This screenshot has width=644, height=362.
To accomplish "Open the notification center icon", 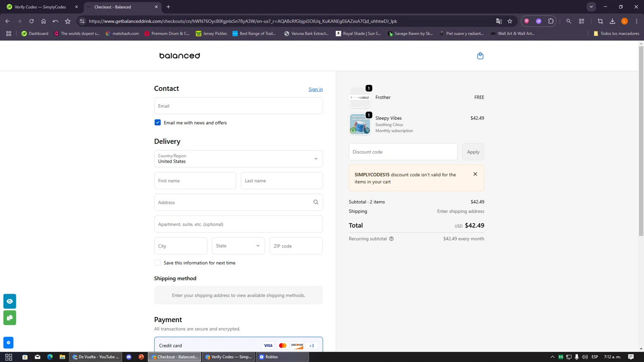I will tap(631, 357).
